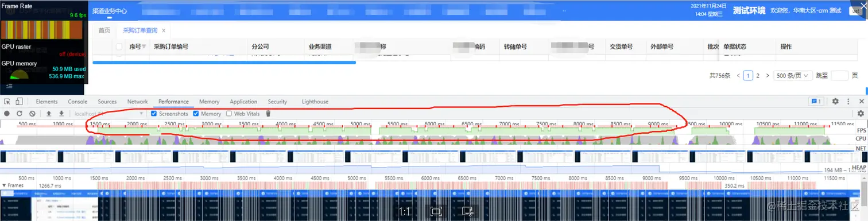Screen dimensions: 868x221
Task: Activate the inspect element picker icon
Action: tap(7, 102)
